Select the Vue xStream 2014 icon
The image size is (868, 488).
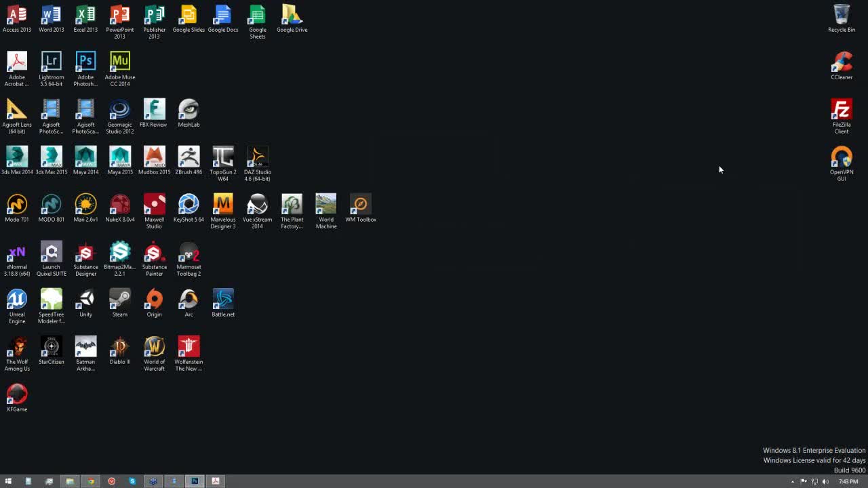coord(258,211)
